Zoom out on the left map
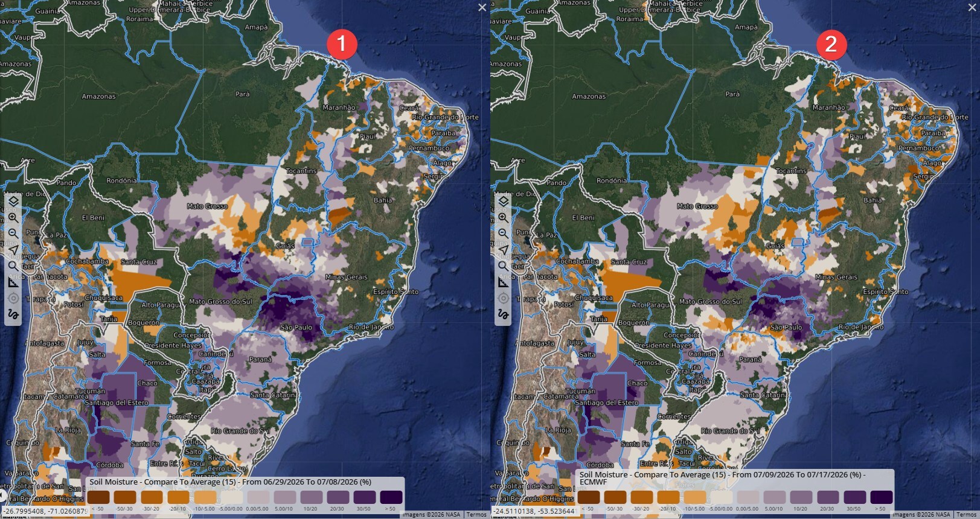This screenshot has height=519, width=980. (13, 234)
